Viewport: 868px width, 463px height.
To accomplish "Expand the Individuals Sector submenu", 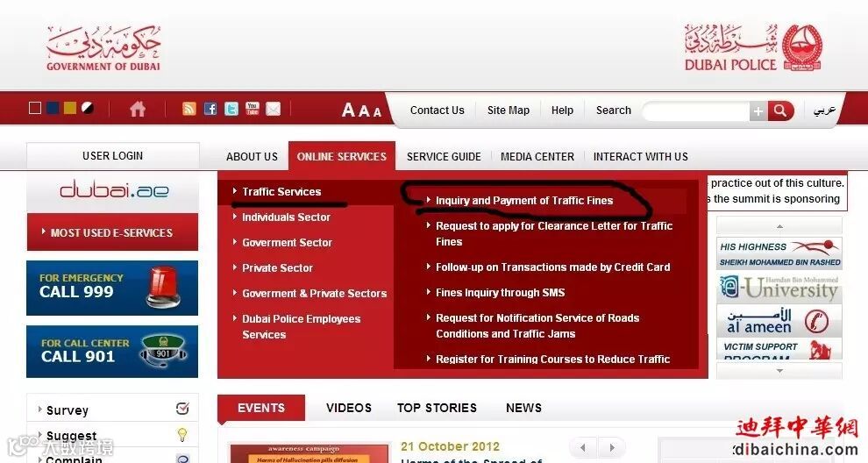I will pyautogui.click(x=286, y=217).
